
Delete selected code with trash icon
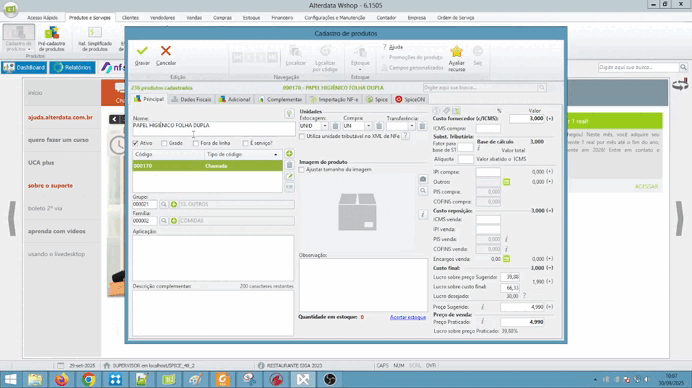[289, 165]
